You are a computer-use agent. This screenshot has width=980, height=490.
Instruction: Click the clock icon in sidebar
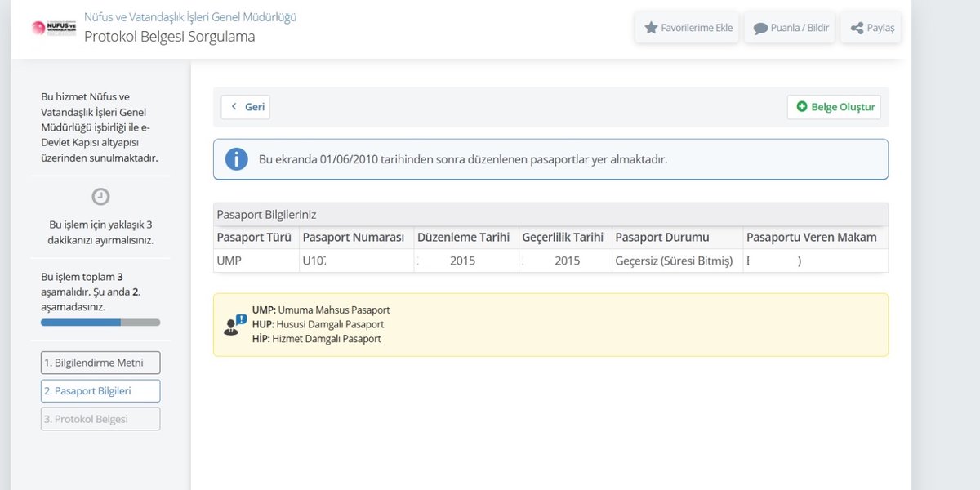(100, 196)
